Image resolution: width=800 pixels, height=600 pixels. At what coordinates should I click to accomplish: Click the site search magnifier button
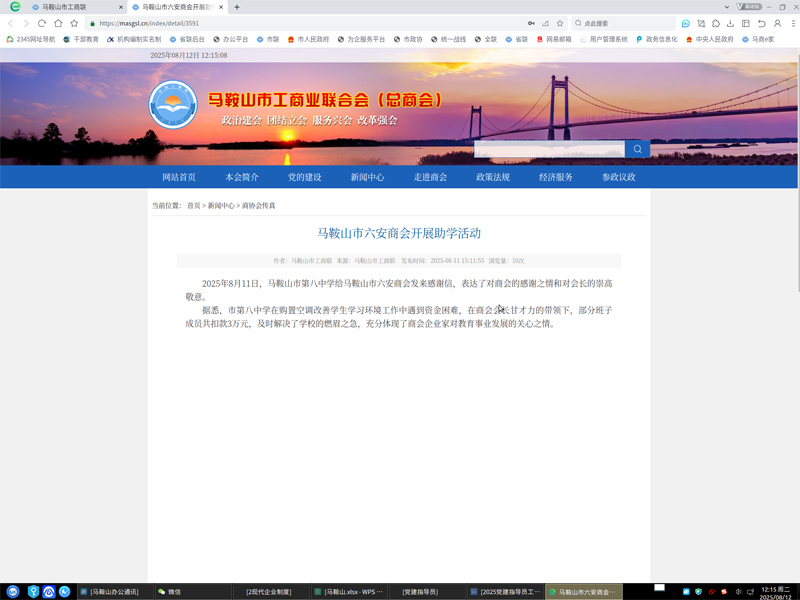coord(637,149)
